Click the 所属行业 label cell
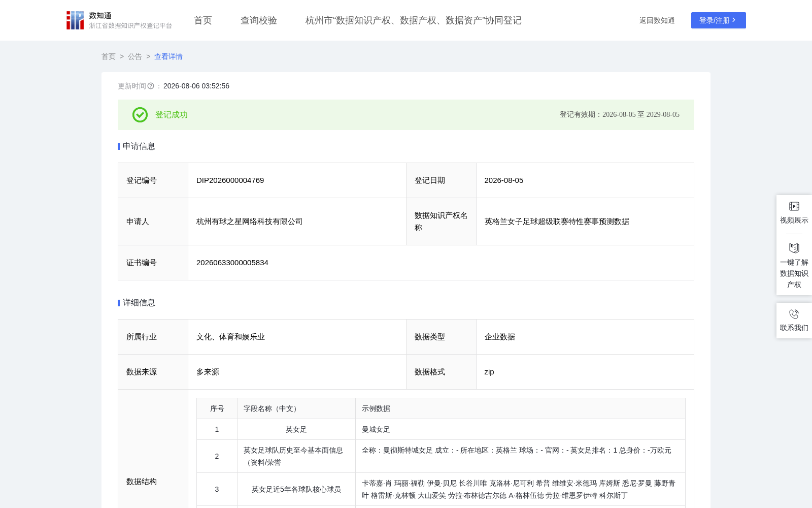The image size is (812, 508). 153,337
